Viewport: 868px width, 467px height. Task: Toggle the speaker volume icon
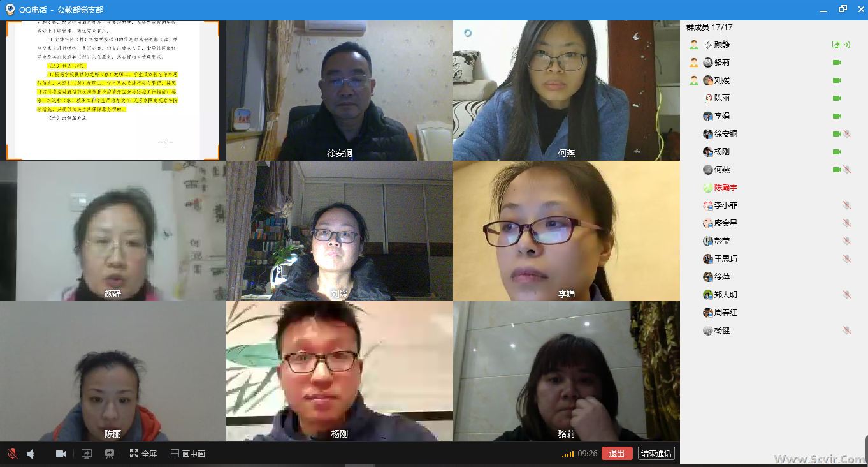31,454
